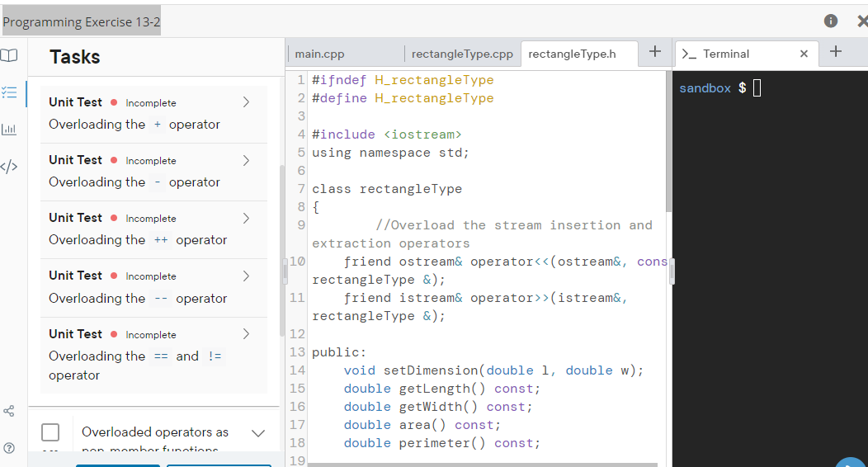Click the friend ostream operator<< line
Screen dimensions: 868x467
click(489, 271)
